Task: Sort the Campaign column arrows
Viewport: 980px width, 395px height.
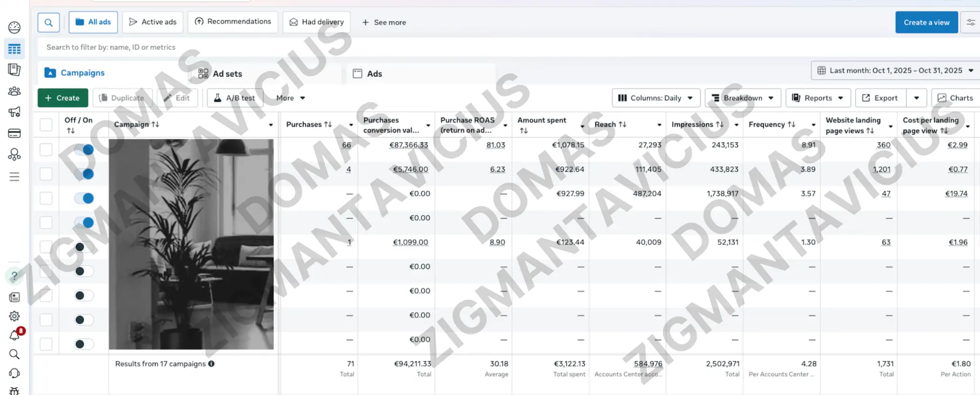Action: pyautogui.click(x=156, y=124)
